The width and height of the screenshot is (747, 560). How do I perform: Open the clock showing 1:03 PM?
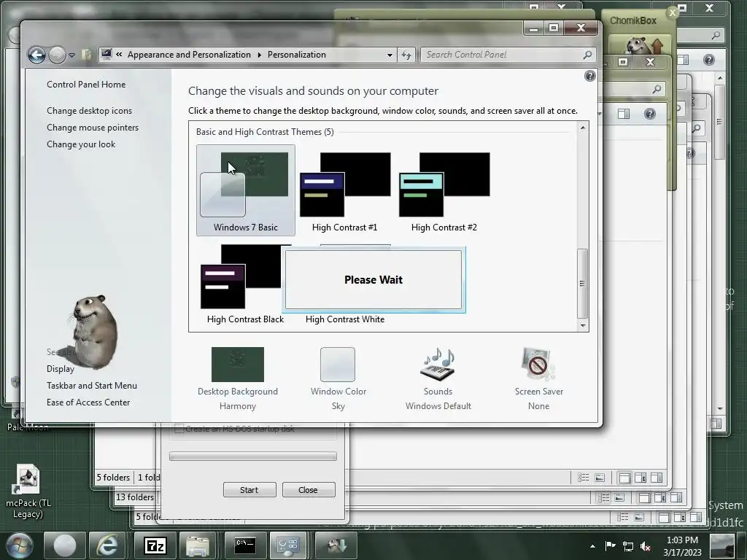point(682,545)
